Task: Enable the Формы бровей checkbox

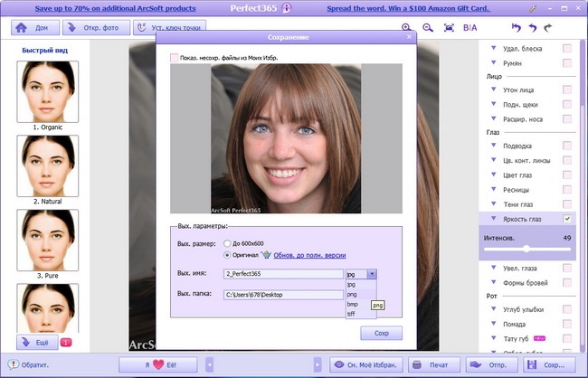Action: (x=567, y=283)
